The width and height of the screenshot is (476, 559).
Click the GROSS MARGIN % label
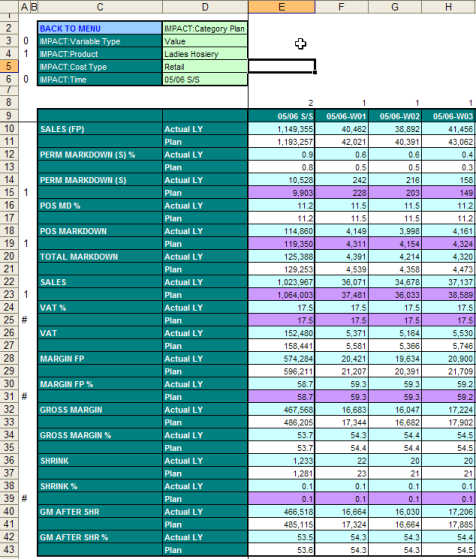[x=75, y=435]
